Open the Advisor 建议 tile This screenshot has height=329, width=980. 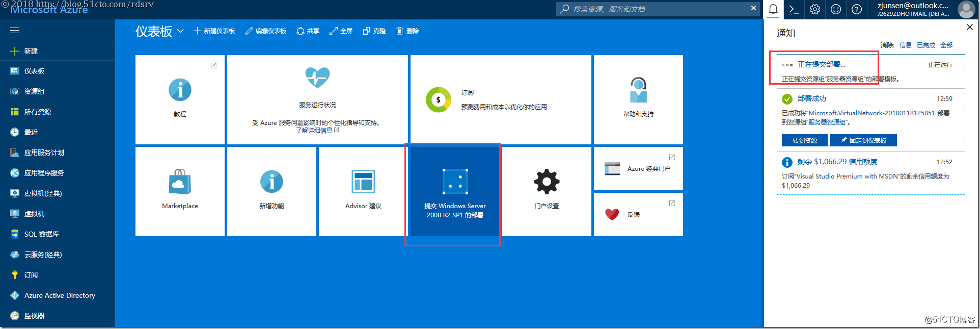click(x=363, y=191)
